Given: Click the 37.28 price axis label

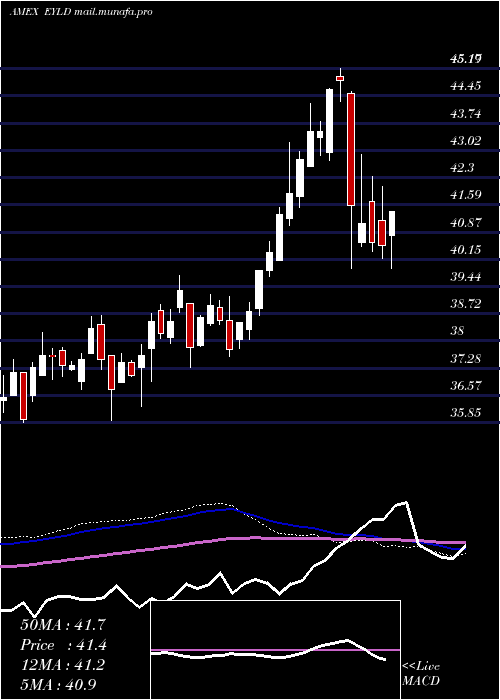Looking at the screenshot, I should [465, 358].
